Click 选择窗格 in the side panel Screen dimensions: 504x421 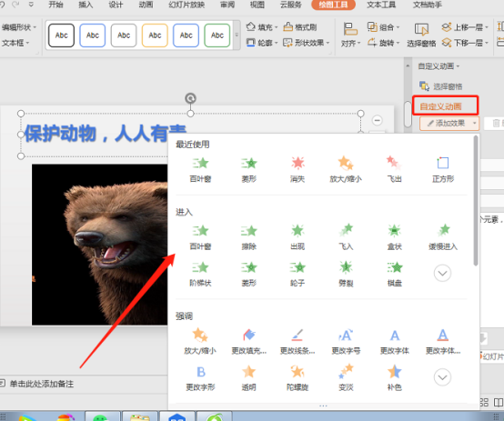(x=440, y=86)
